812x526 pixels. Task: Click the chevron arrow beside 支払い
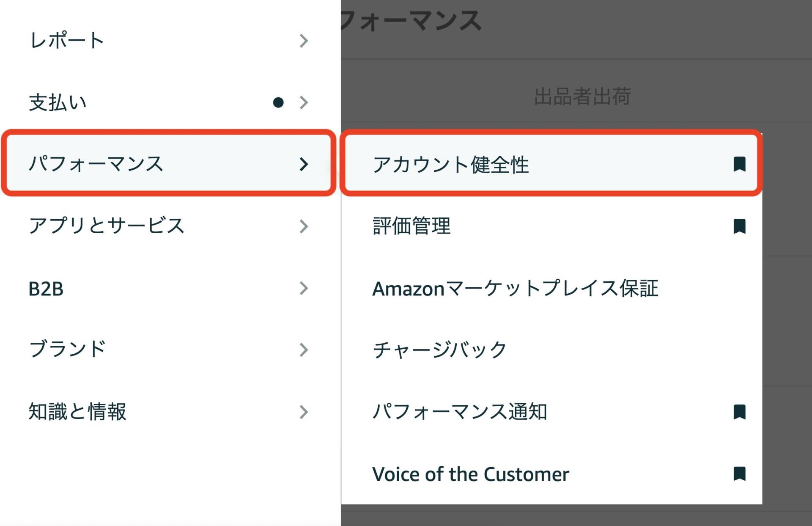pos(303,102)
